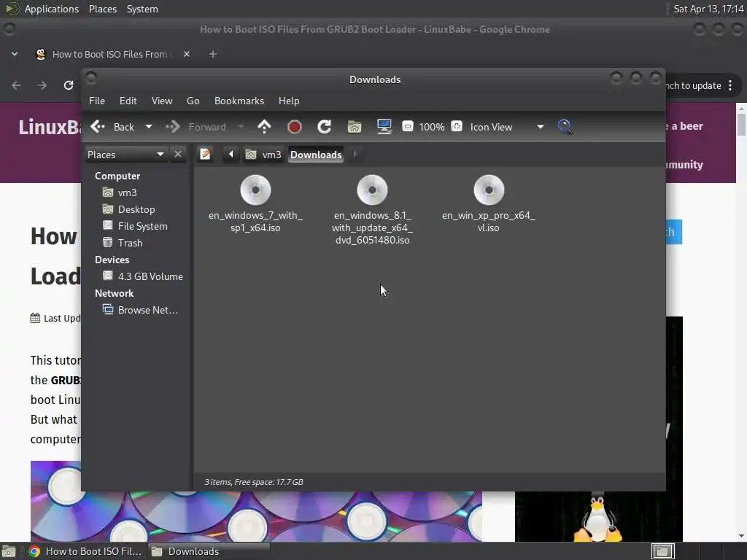Click the en_windows_7_with_sp1_x64.iso file name

[255, 222]
